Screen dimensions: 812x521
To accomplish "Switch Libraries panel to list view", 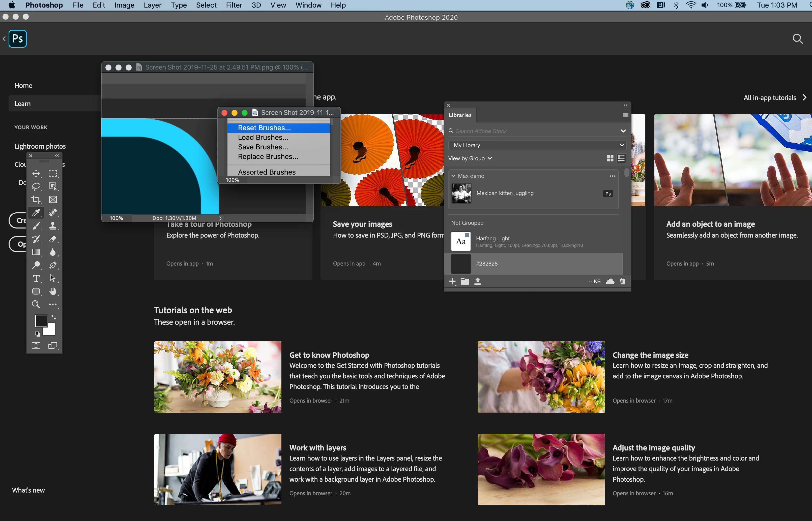I will (621, 158).
